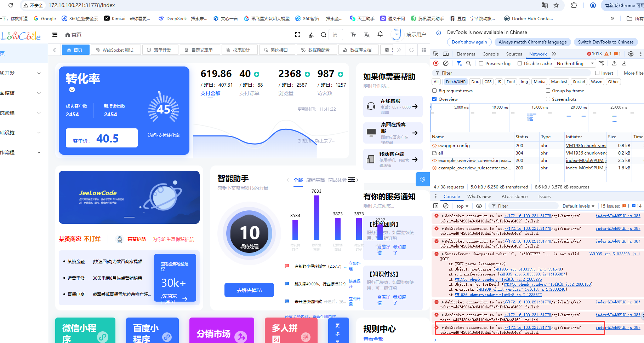Open the Default levels dropdown in console

pyautogui.click(x=578, y=206)
